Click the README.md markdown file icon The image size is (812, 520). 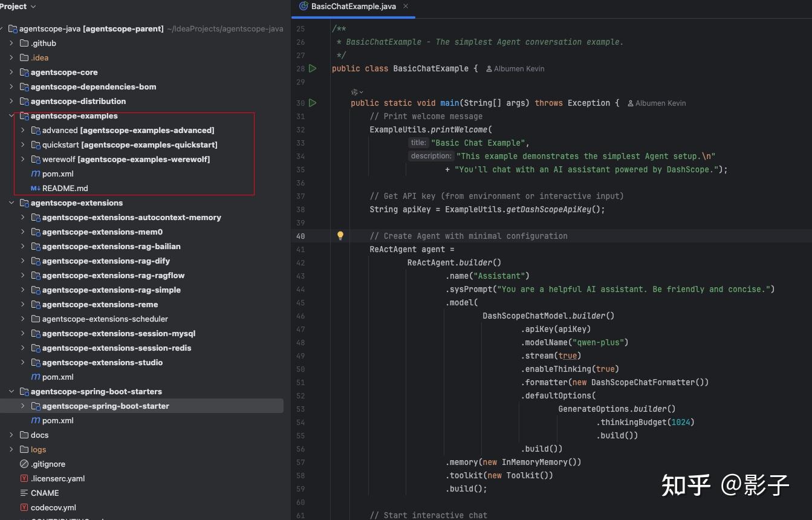click(36, 188)
